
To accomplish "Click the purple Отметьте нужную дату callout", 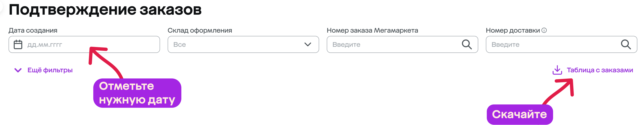I will 137,93.
